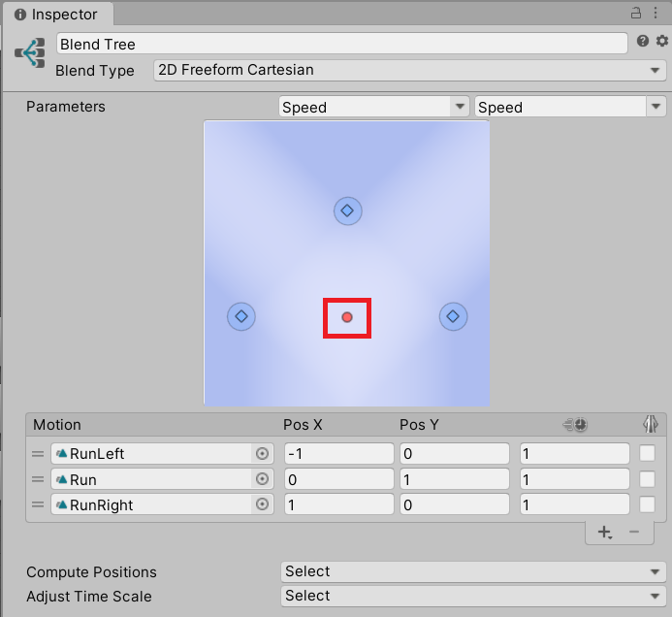Image resolution: width=672 pixels, height=617 pixels.
Task: Open the Blend Tree settings gear
Action: [661, 42]
